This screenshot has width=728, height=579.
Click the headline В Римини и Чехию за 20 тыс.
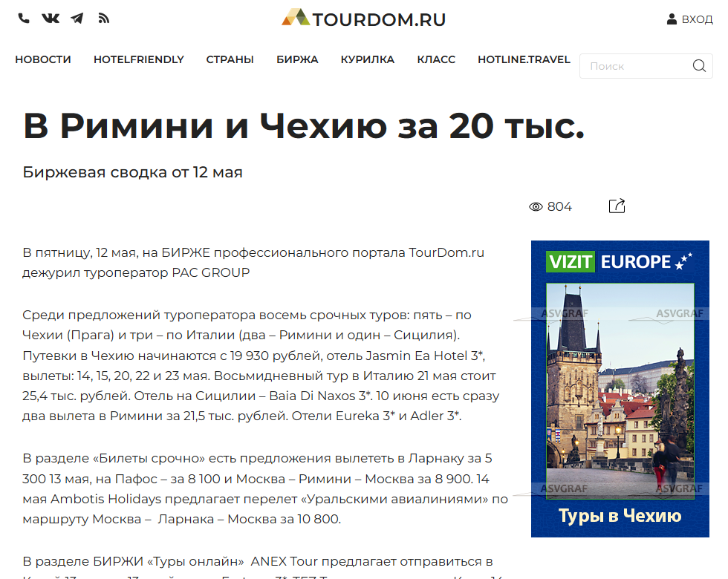304,125
